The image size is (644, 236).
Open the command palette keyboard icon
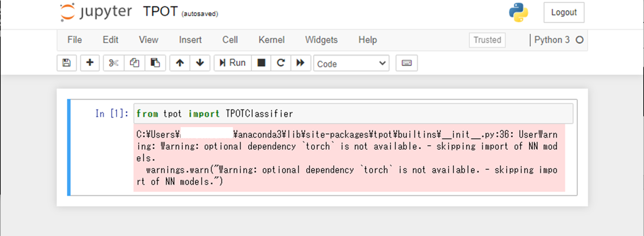point(406,63)
